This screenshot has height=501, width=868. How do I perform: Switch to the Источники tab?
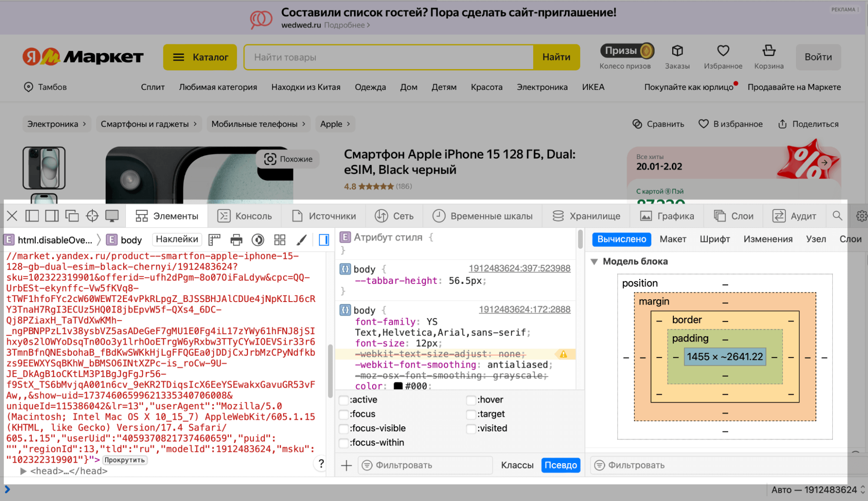(324, 216)
